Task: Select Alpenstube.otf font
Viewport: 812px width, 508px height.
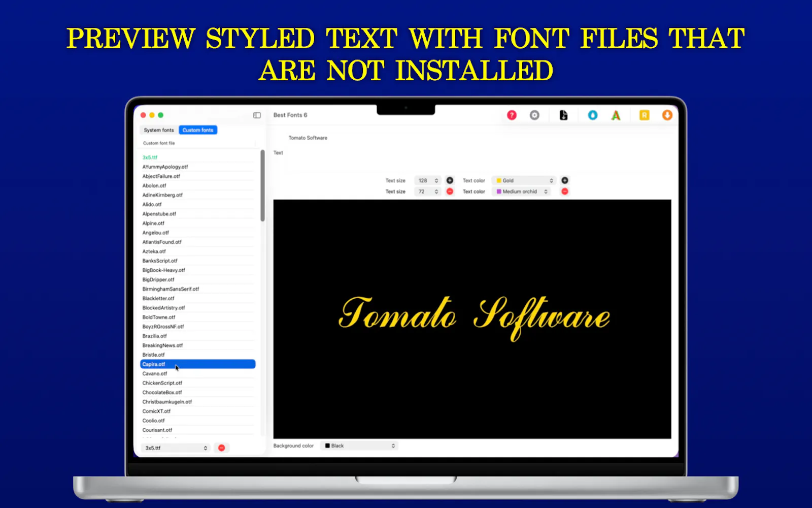Action: click(x=197, y=214)
